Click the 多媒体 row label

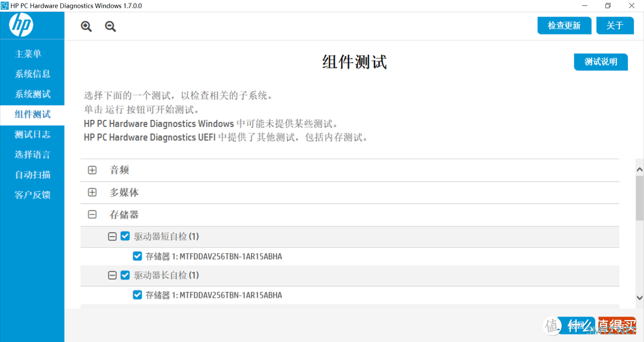click(x=124, y=192)
